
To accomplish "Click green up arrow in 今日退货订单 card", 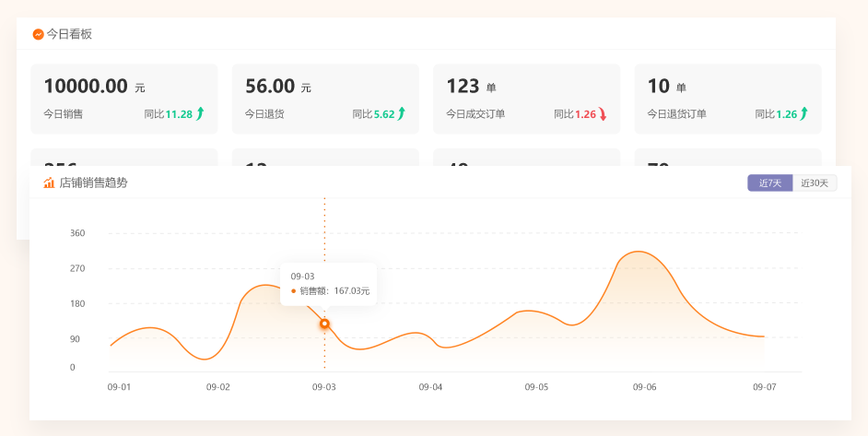I will click(x=803, y=114).
